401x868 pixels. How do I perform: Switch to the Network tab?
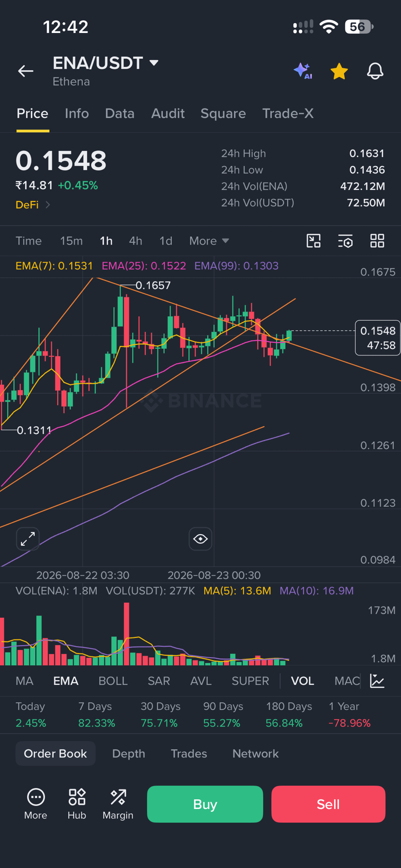(x=256, y=754)
